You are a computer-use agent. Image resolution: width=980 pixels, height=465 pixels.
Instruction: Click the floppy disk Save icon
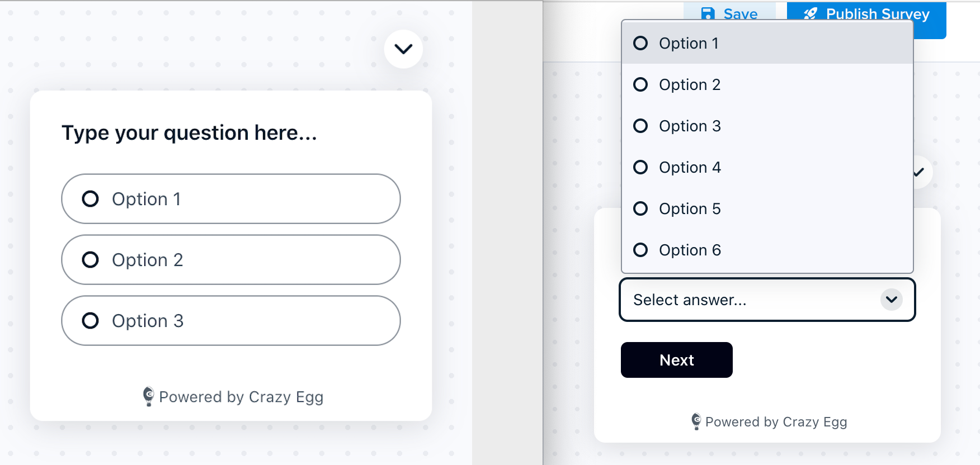point(708,13)
